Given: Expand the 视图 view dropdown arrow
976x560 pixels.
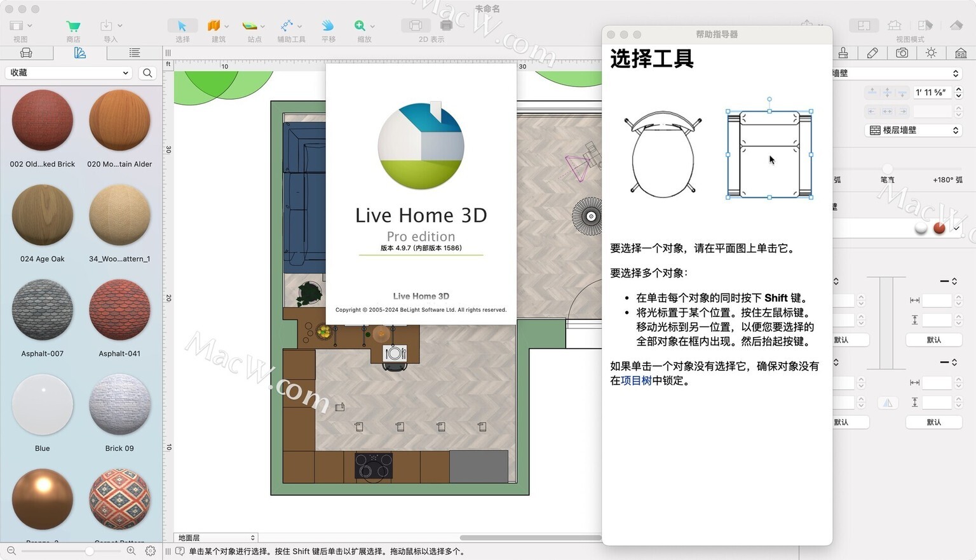Looking at the screenshot, I should pos(30,26).
